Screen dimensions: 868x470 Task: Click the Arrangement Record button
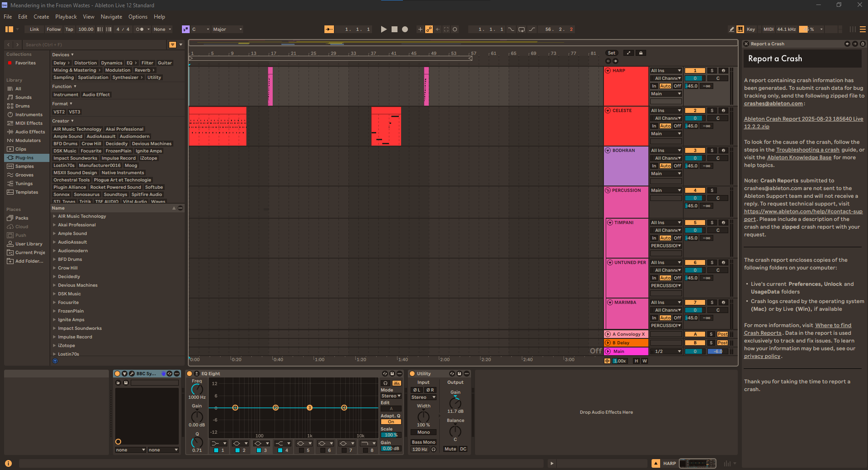[405, 29]
